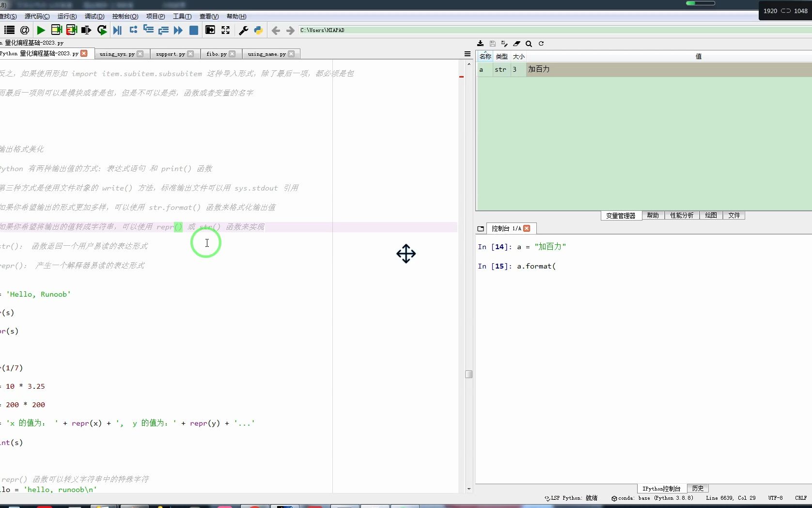Click editor scrollbar down arrow
Viewport: 812px width, 508px height.
pos(468,489)
